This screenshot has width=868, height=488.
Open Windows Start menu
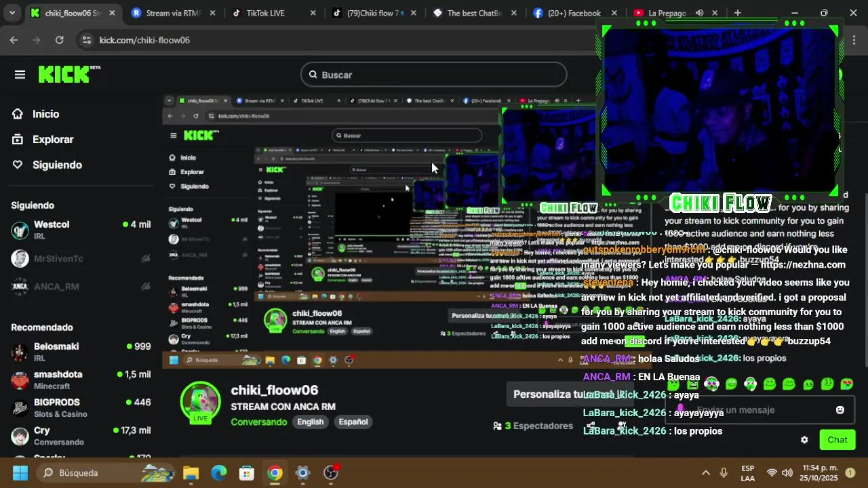point(20,472)
